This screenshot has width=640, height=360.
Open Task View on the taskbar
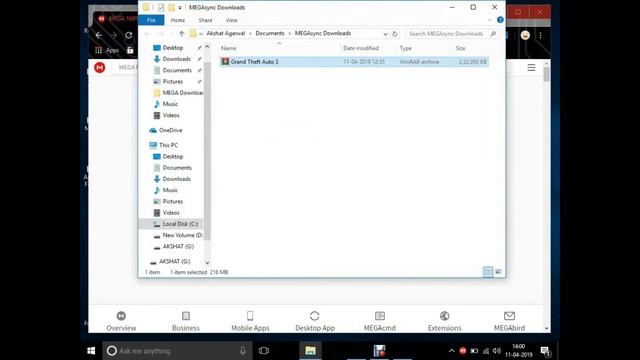click(264, 351)
